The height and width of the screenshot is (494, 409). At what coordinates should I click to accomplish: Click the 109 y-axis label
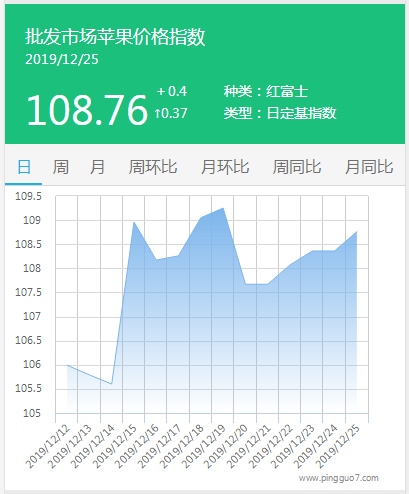tap(32, 220)
